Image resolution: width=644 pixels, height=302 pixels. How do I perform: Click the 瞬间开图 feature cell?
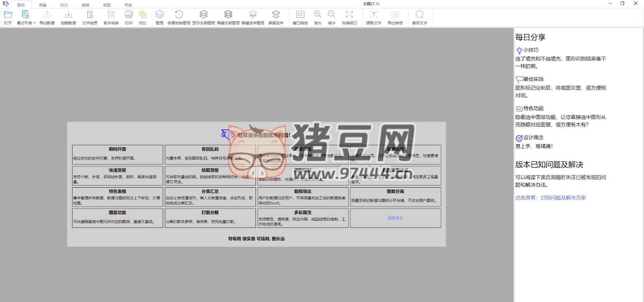(117, 154)
